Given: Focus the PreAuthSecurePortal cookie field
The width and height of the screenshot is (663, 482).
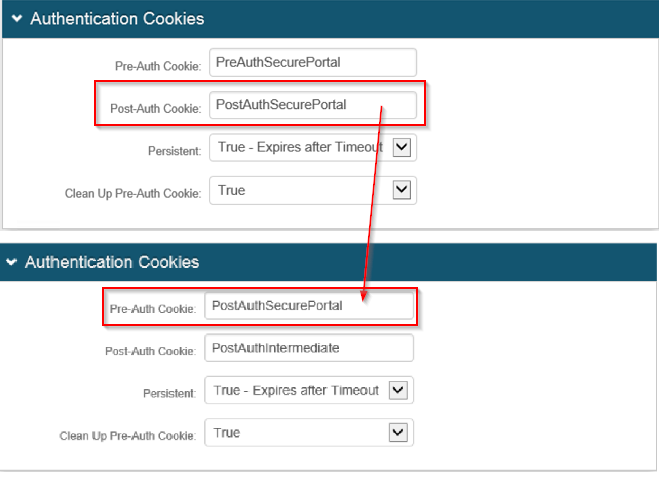Looking at the screenshot, I should 313,63.
